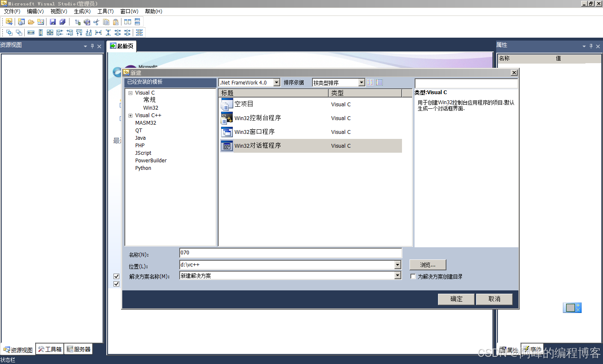603x364 pixels.
Task: Close the 新建 dialog
Action: click(x=514, y=73)
